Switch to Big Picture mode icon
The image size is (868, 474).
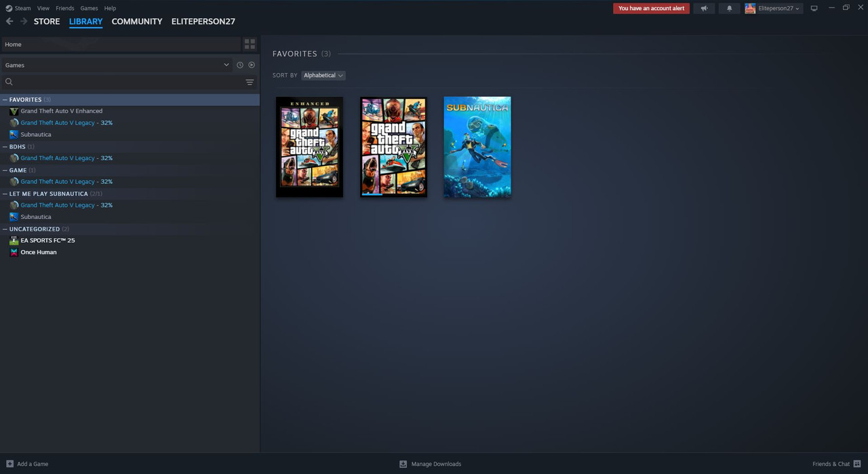[x=814, y=8]
